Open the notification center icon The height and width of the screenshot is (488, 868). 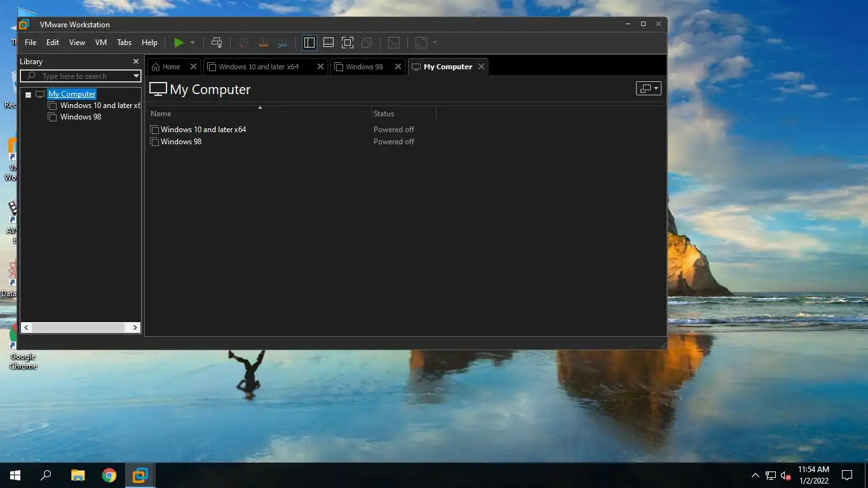pos(846,475)
